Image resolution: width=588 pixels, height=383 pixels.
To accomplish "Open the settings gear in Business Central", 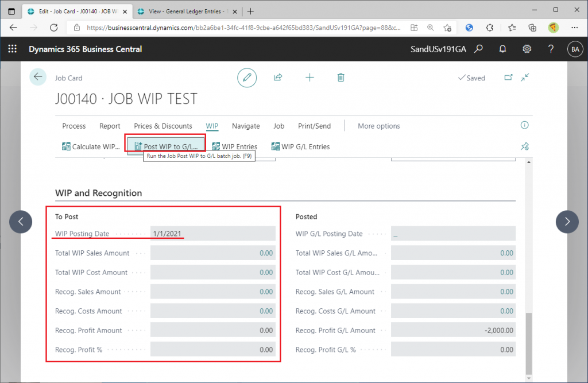I will point(527,49).
